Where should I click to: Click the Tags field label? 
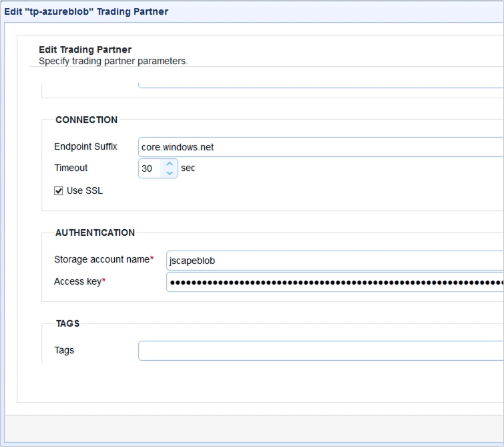tap(64, 350)
